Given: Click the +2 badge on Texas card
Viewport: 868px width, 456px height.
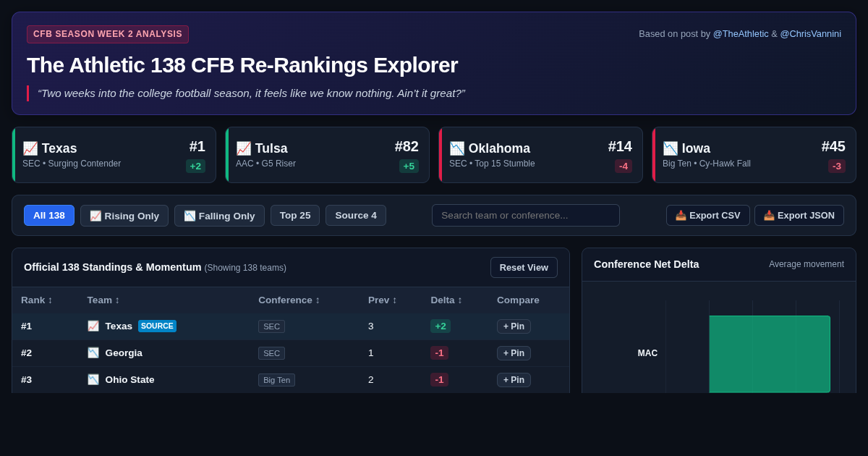Looking at the screenshot, I should click(x=195, y=166).
